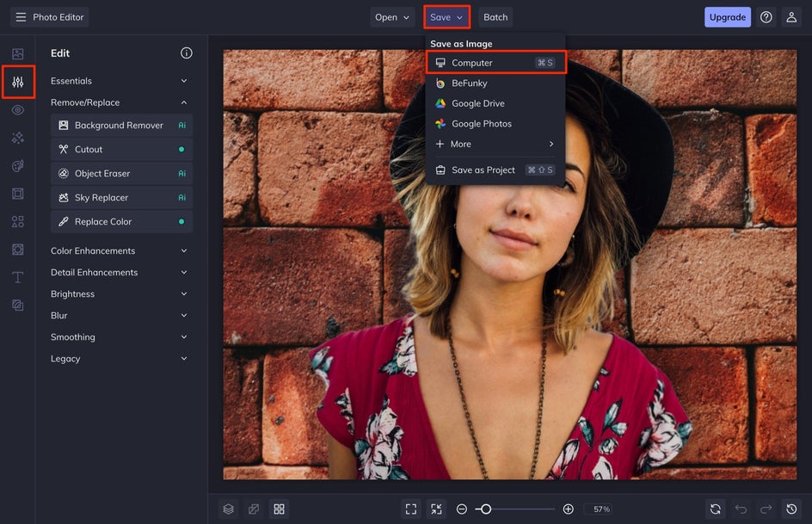
Task: Select the Cutout tool
Action: (x=121, y=149)
